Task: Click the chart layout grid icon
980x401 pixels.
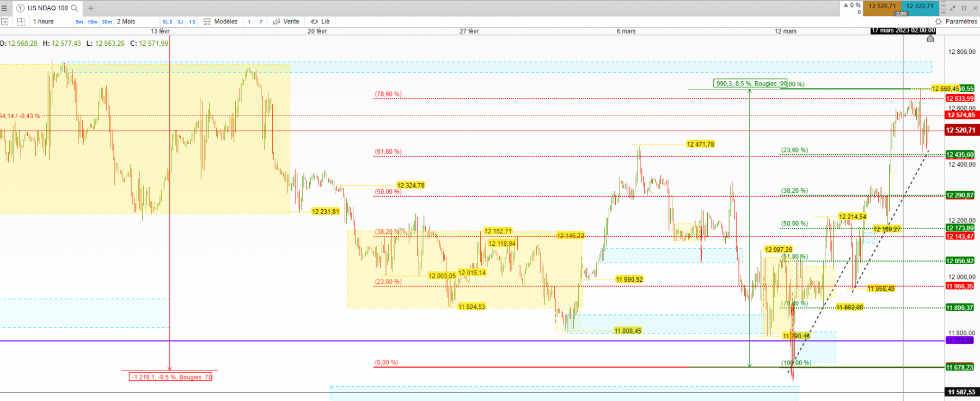Action: coord(21,22)
